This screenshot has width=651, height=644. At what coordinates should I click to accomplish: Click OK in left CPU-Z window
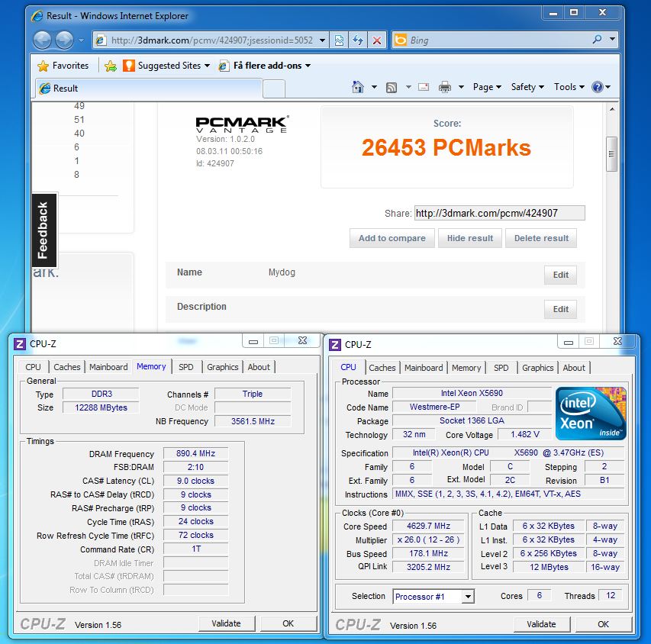click(288, 623)
